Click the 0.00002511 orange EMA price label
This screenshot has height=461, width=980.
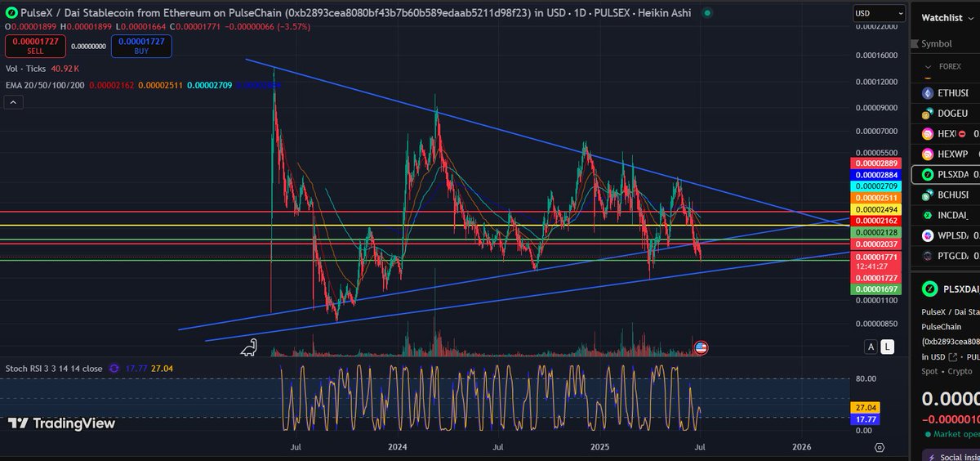coord(875,198)
